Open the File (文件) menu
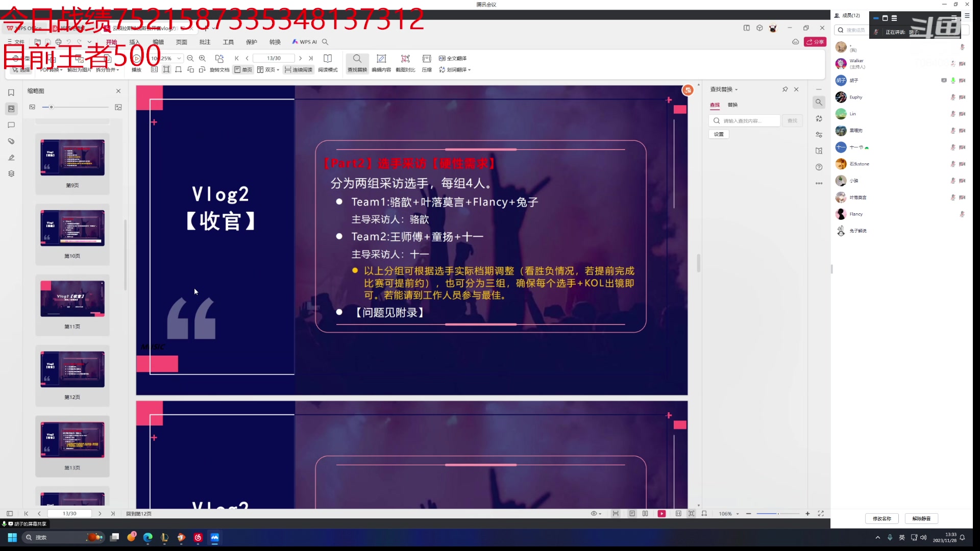The width and height of the screenshot is (980, 551). pos(16,42)
